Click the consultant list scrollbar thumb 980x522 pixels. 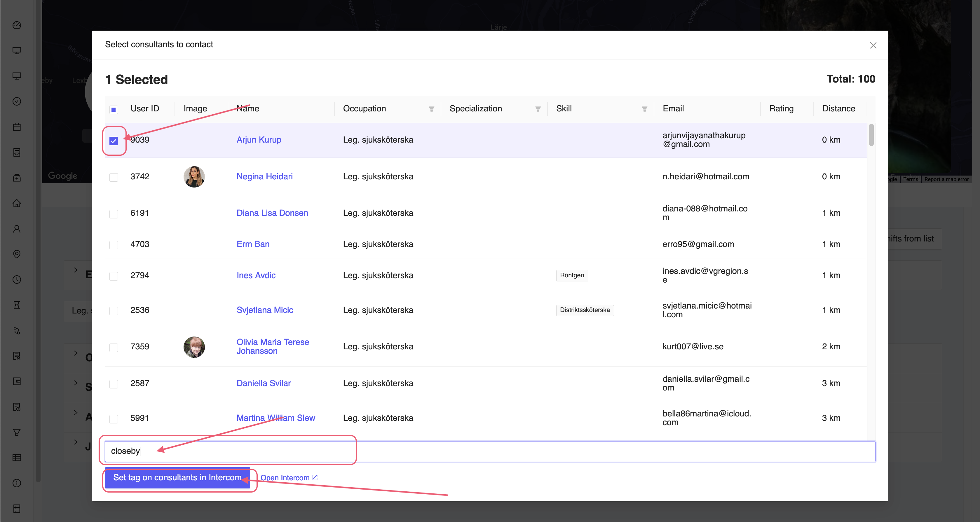(x=871, y=135)
